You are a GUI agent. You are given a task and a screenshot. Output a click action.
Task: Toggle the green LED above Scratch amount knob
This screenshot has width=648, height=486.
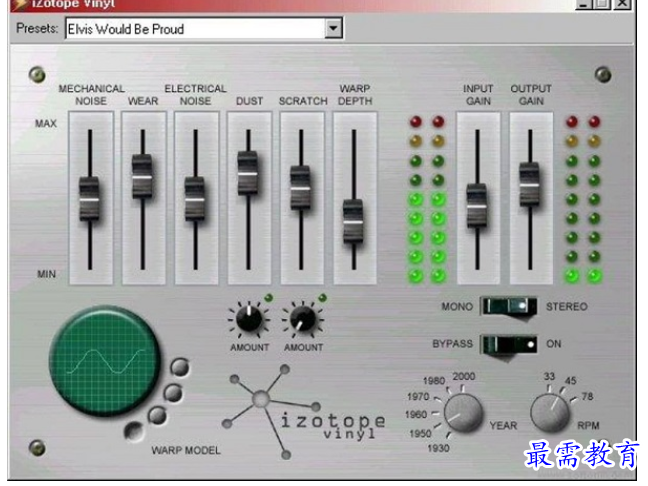click(323, 297)
